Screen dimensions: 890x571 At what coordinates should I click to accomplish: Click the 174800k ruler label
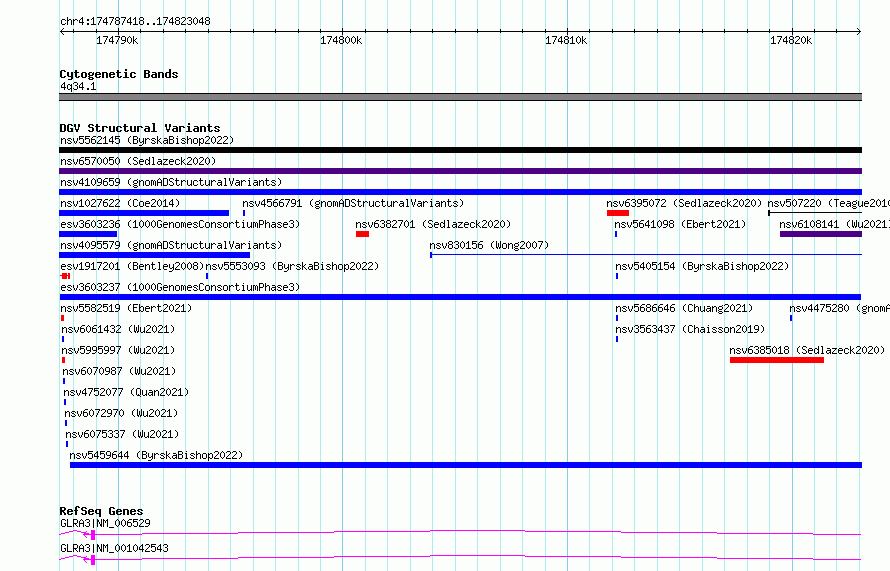tap(341, 40)
